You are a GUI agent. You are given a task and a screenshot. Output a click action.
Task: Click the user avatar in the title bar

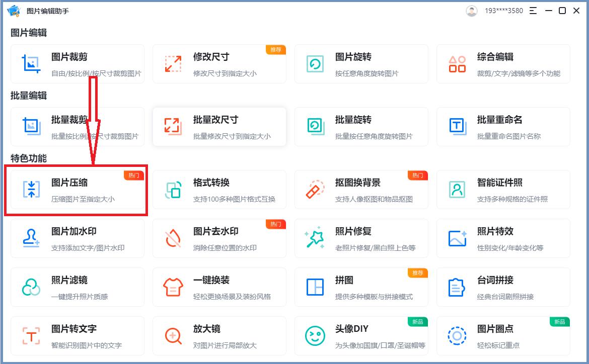pos(471,10)
